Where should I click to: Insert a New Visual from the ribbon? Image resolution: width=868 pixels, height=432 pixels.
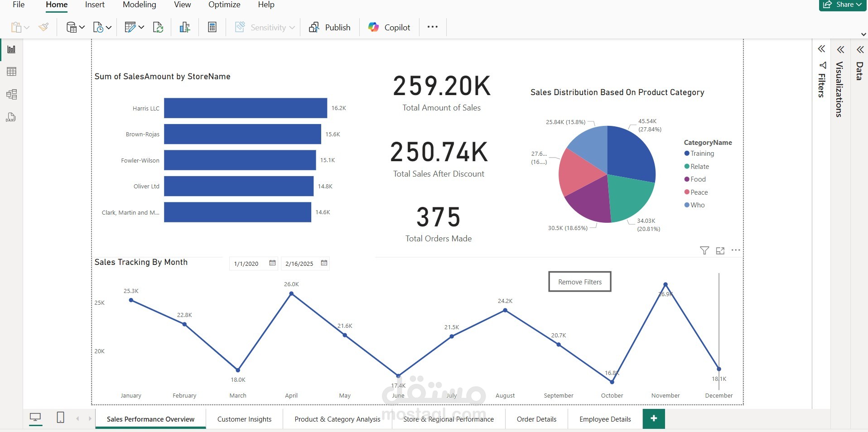[185, 27]
